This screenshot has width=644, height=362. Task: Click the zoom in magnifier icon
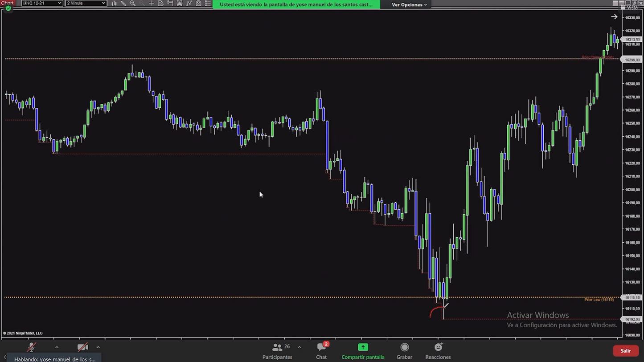coord(133,3)
